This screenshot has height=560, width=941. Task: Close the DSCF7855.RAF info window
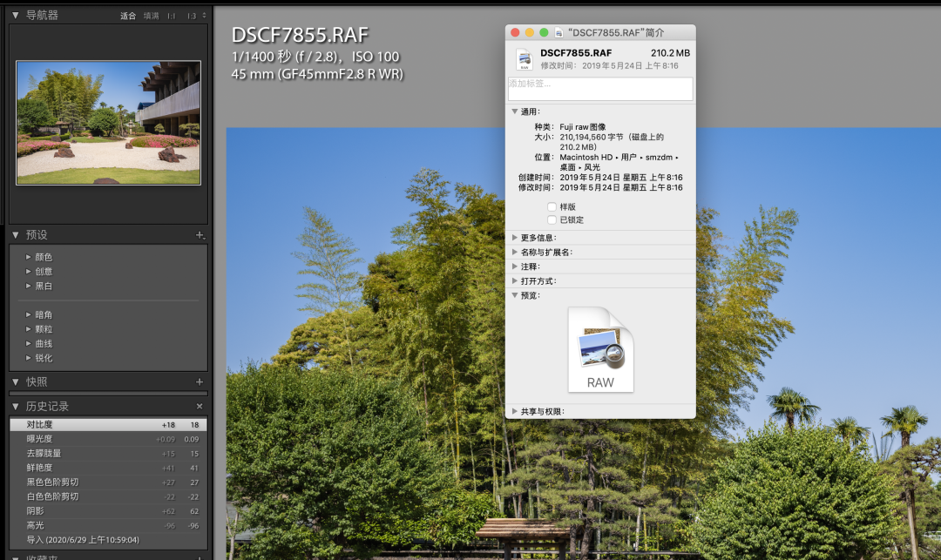[x=515, y=32]
